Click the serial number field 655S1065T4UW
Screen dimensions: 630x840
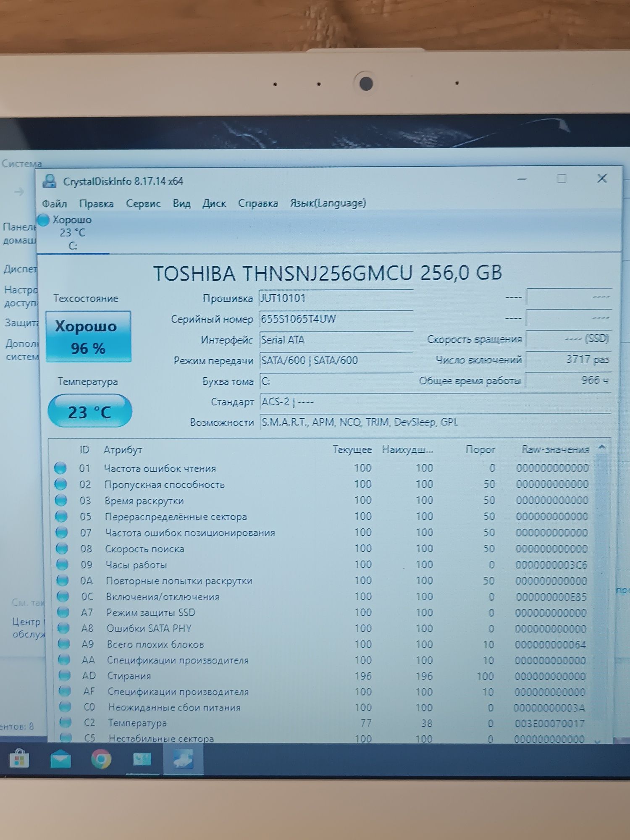tap(336, 319)
